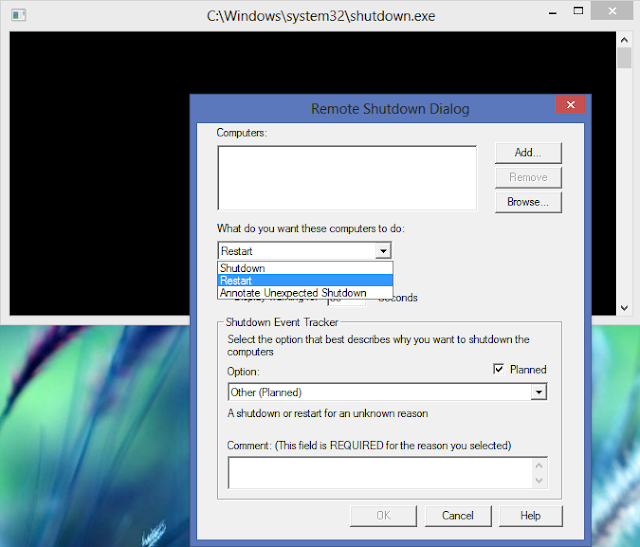The width and height of the screenshot is (640, 547).
Task: Open Browse... to find computers
Action: click(528, 202)
